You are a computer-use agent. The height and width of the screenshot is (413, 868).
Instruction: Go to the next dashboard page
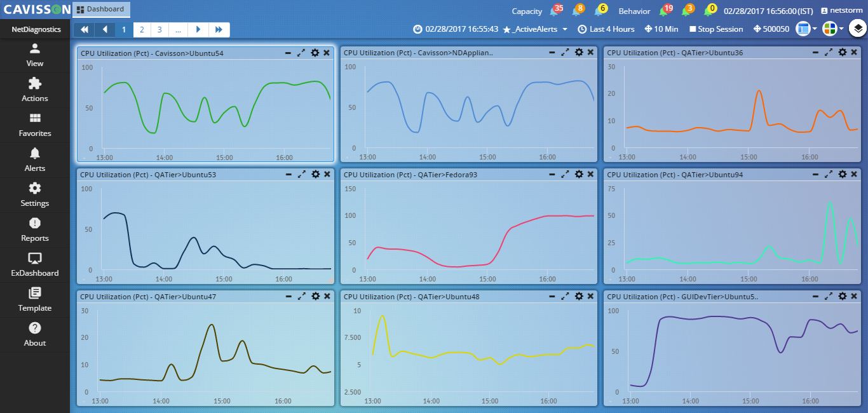pos(199,29)
